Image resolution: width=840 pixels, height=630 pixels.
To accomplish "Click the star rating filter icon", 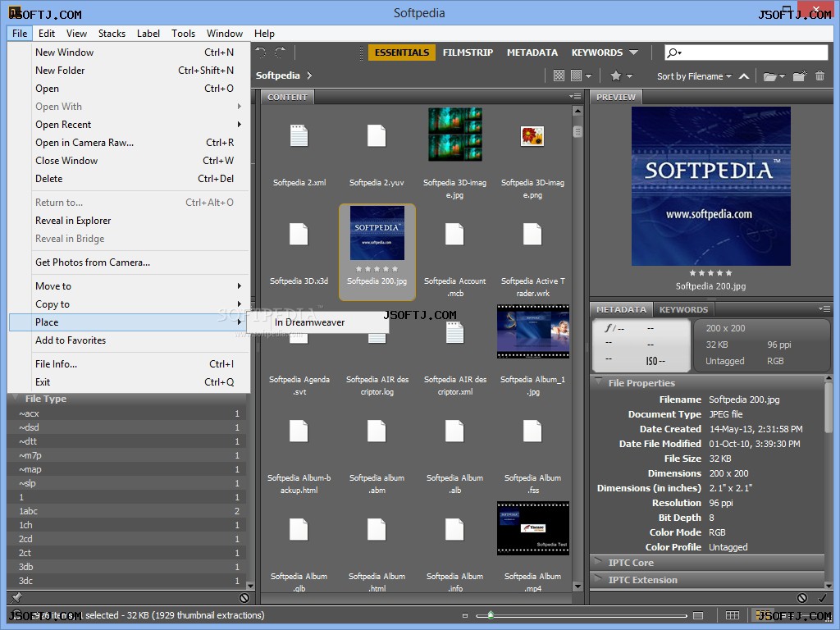I will 616,75.
